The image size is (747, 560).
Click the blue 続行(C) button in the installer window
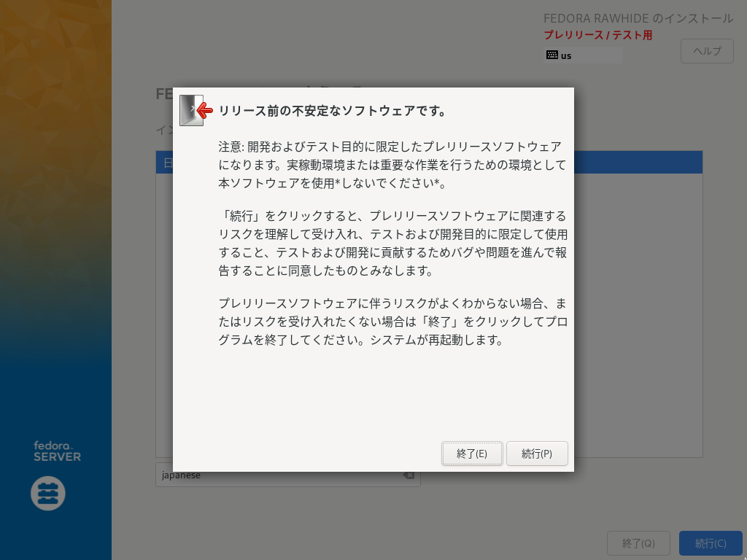(711, 543)
